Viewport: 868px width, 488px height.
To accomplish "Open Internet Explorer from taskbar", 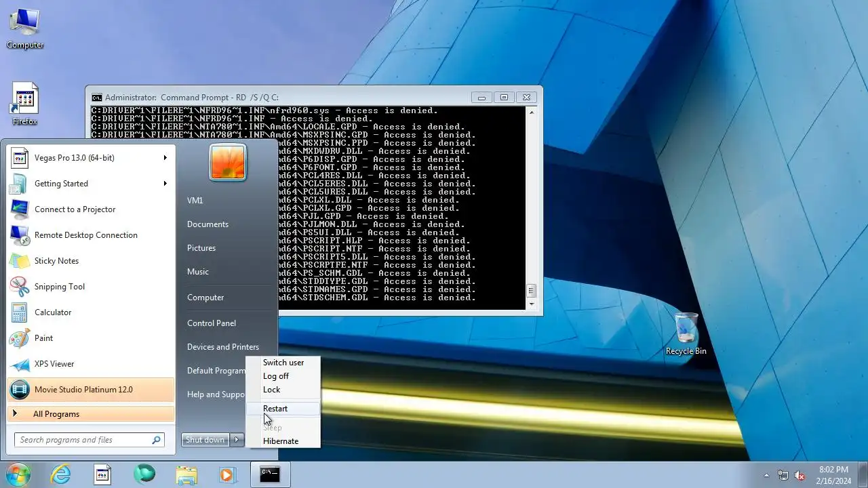I will [x=61, y=474].
